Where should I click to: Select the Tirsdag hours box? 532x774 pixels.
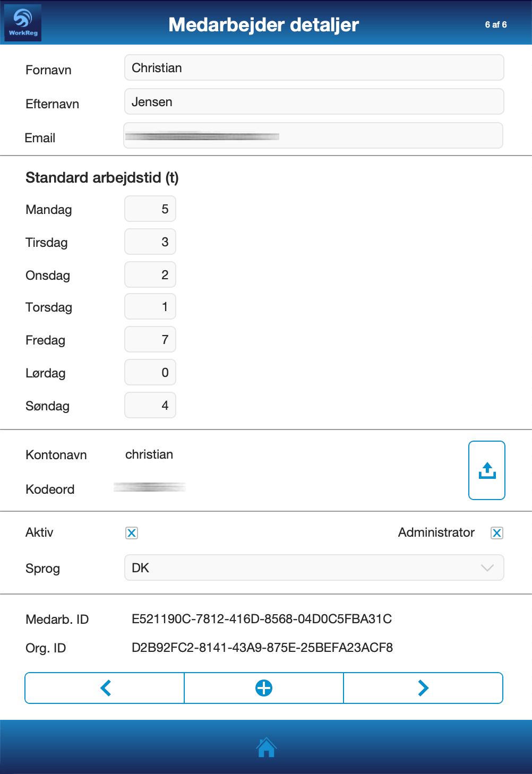pos(150,242)
